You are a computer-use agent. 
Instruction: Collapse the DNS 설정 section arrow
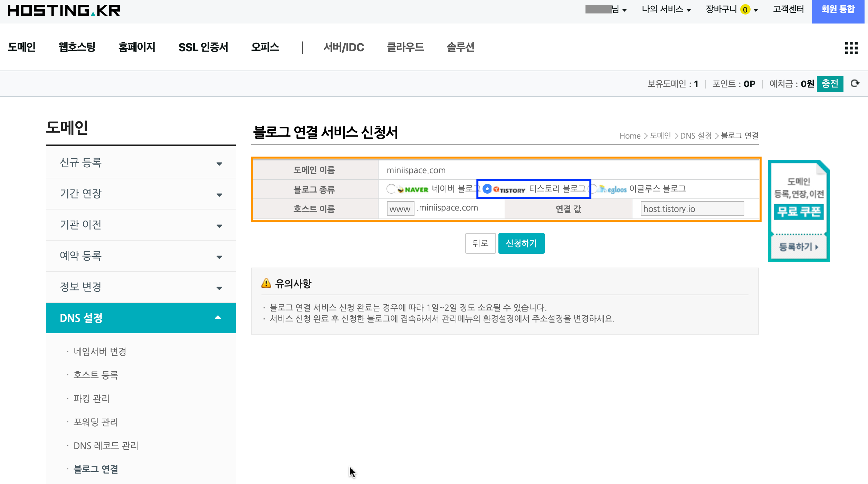(218, 318)
